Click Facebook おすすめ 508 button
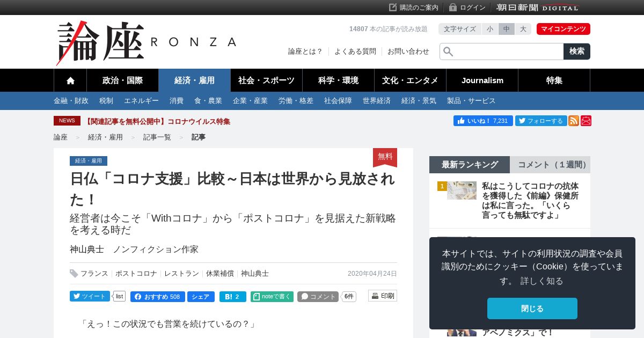644x338 pixels. coord(157,297)
